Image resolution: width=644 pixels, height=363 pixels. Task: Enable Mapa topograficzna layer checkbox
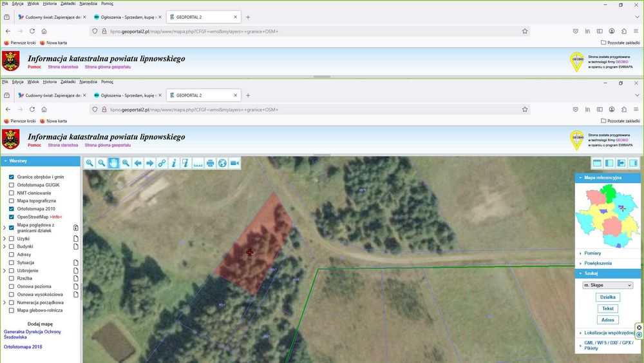tap(12, 201)
